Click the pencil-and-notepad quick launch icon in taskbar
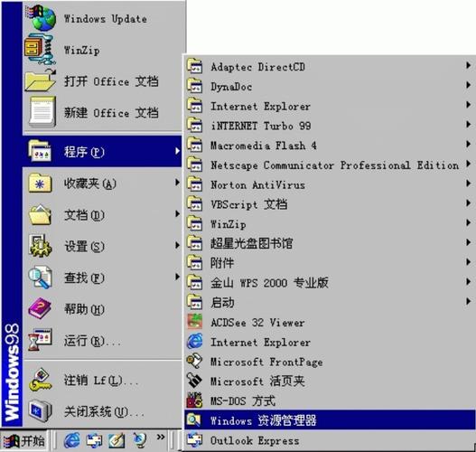Viewport: 476px width, 452px height. (117, 440)
